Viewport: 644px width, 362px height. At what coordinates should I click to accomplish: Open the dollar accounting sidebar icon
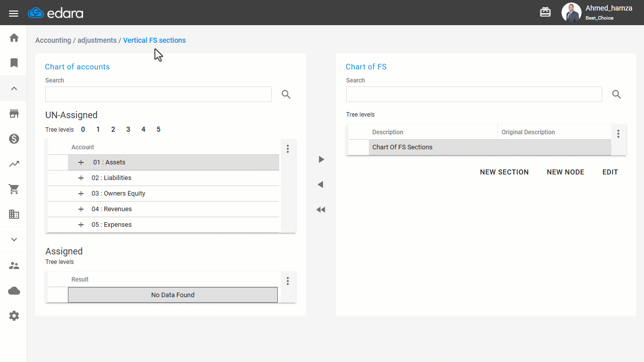point(14,139)
